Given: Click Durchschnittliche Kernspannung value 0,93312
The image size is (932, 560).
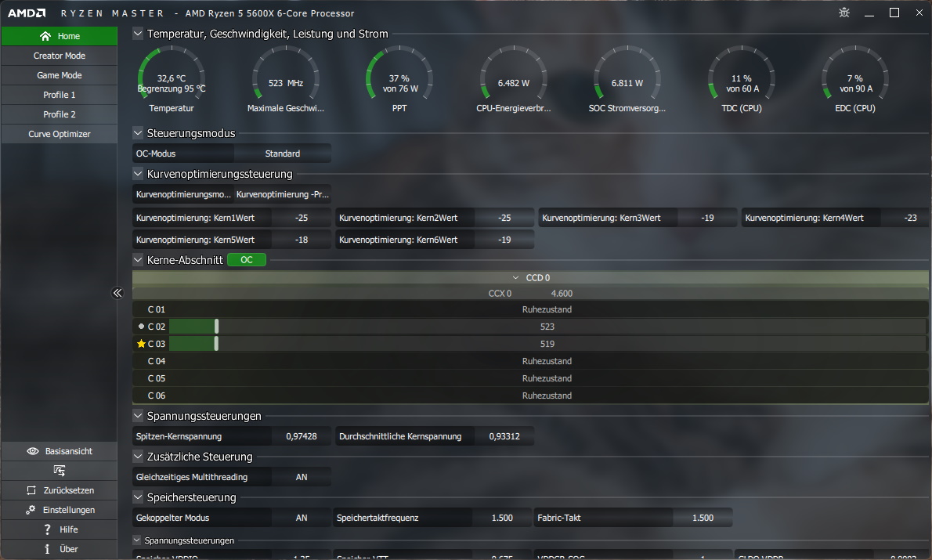Looking at the screenshot, I should pos(504,436).
